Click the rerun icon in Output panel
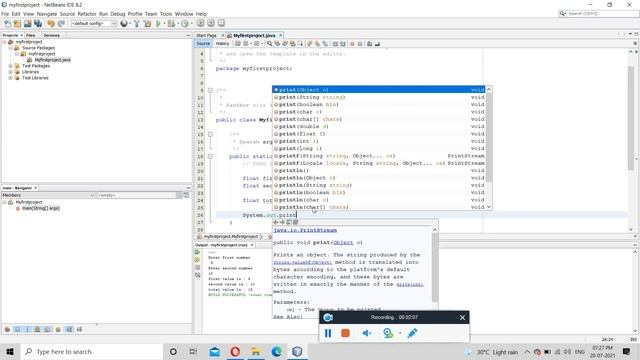The image size is (640, 360). click(198, 253)
